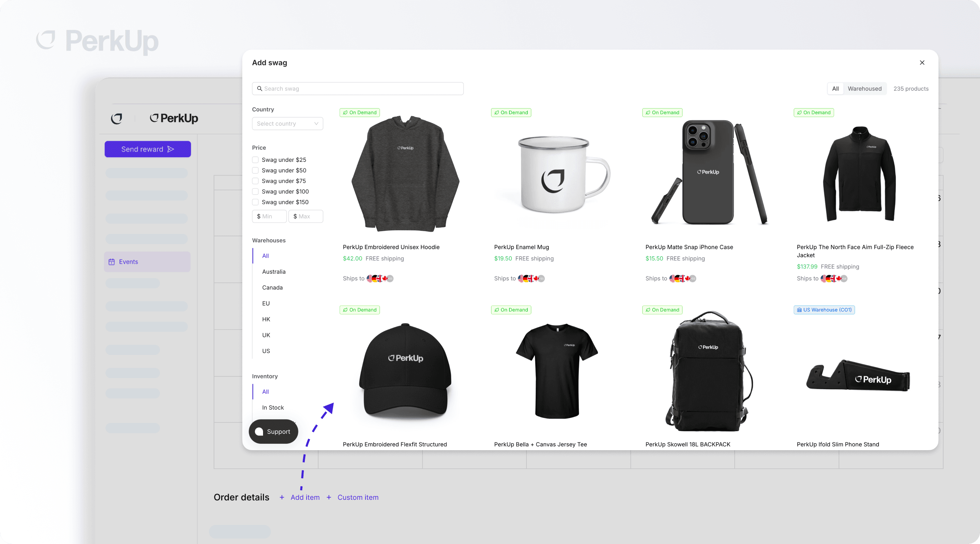Image resolution: width=980 pixels, height=544 pixels.
Task: Enable the Swag under $75 checkbox
Action: [x=255, y=181]
